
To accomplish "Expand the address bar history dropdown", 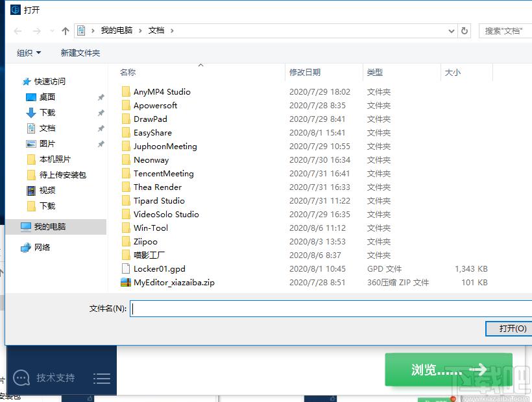I will (x=452, y=31).
